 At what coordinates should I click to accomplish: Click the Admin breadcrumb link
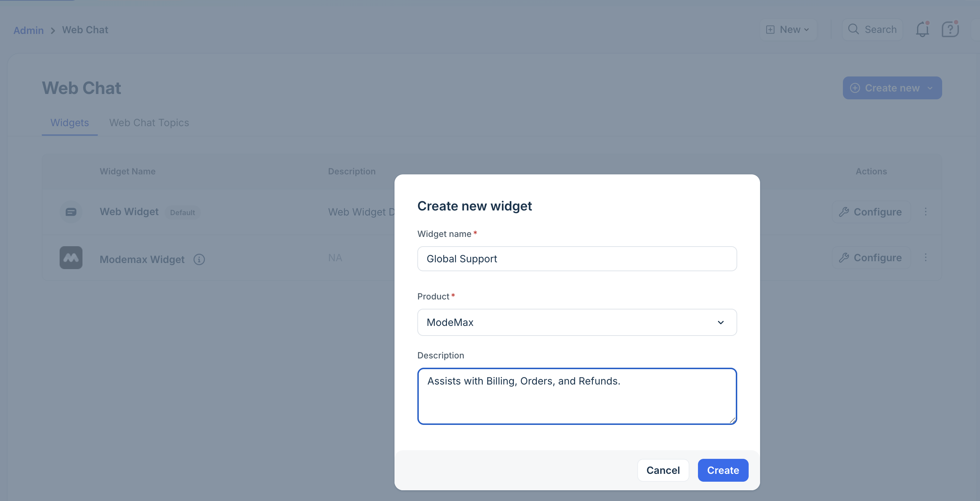coord(29,30)
